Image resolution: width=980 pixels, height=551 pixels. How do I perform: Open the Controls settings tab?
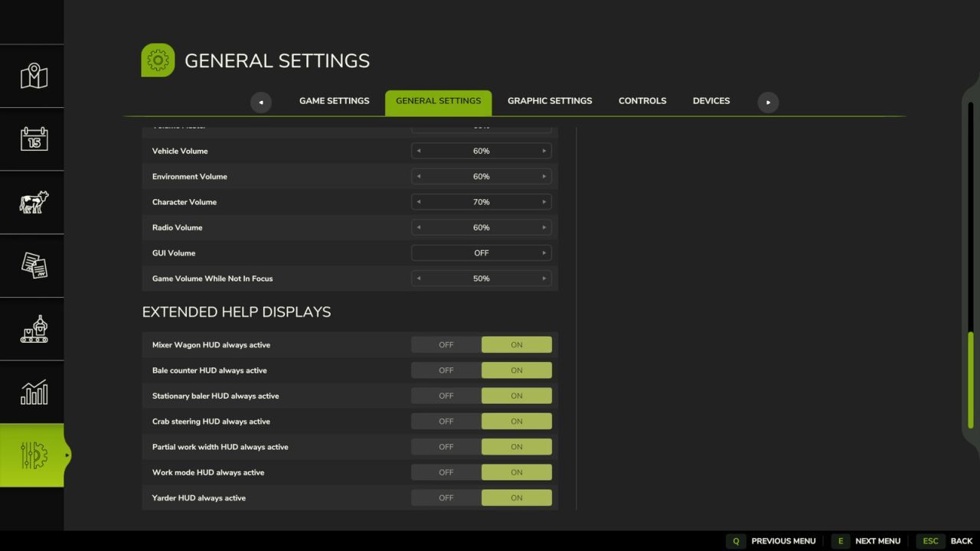[x=642, y=100]
